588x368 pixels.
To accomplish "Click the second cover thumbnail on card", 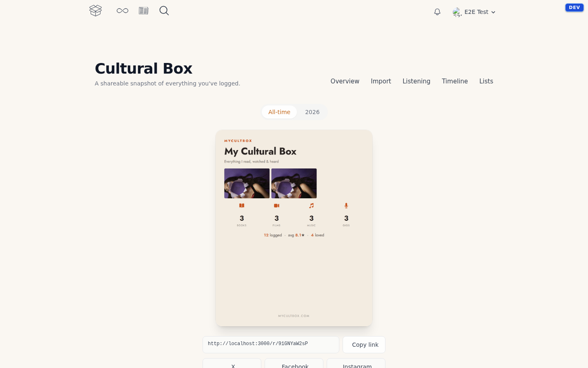I will coord(294,183).
